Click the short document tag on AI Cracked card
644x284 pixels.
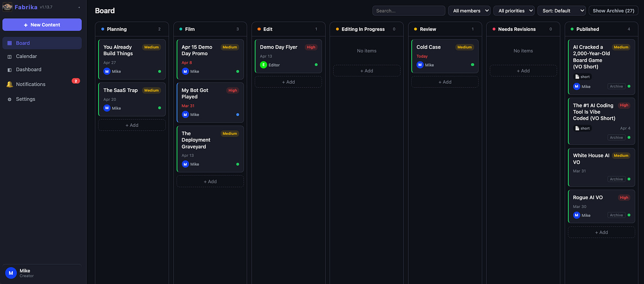[x=582, y=76]
